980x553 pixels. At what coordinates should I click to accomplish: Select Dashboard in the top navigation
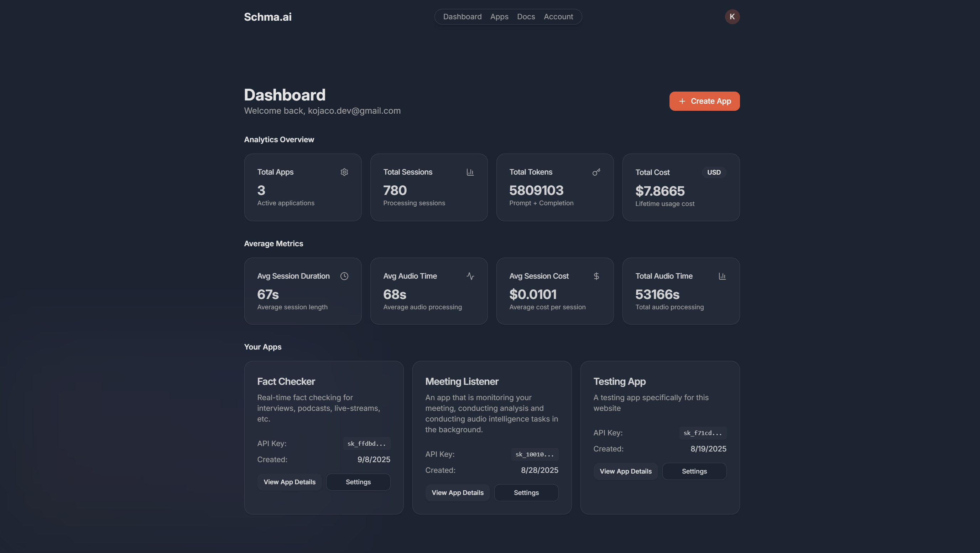click(462, 17)
